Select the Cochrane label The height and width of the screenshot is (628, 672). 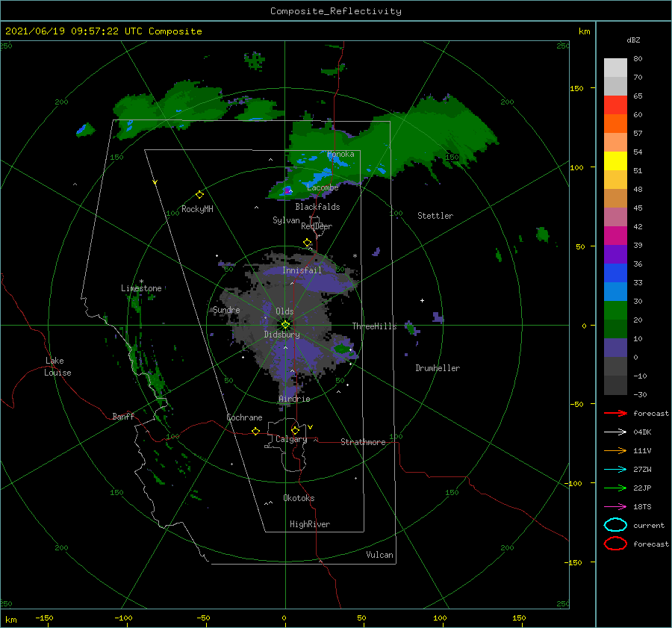244,417
